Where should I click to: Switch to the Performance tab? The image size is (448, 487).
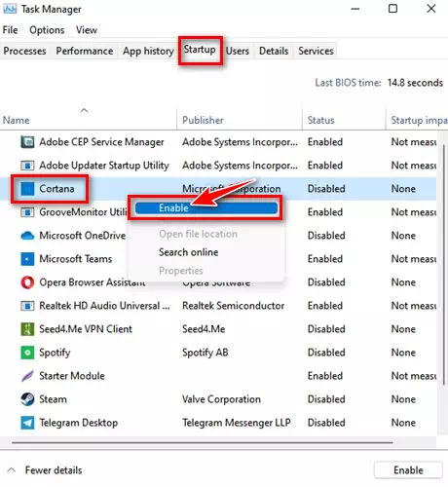coord(85,51)
